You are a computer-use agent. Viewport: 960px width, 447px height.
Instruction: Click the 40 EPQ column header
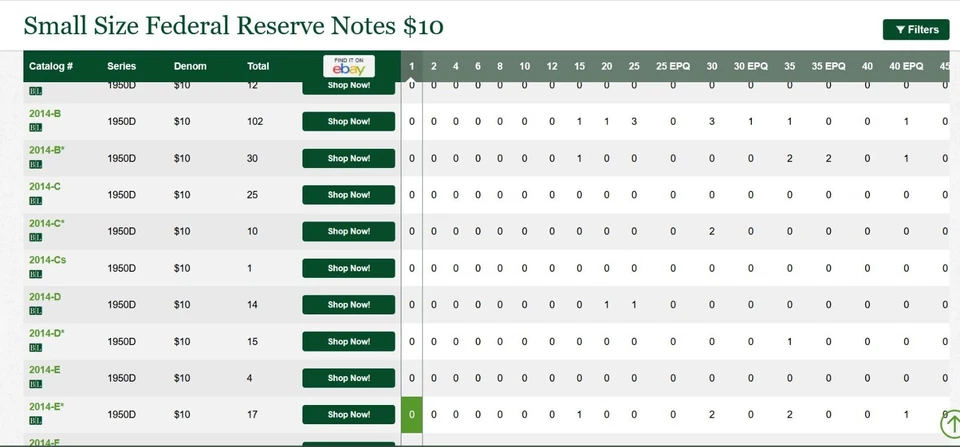[x=906, y=66]
